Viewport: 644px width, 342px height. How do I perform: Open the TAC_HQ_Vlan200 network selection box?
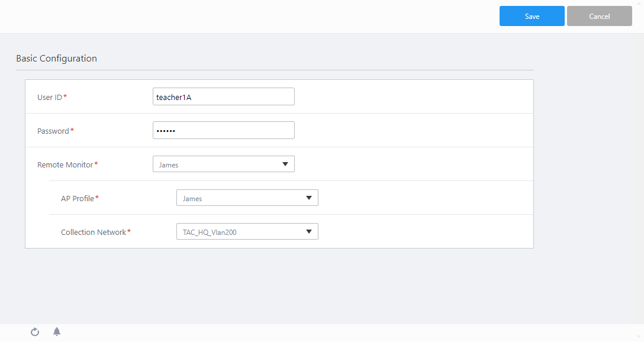point(240,231)
